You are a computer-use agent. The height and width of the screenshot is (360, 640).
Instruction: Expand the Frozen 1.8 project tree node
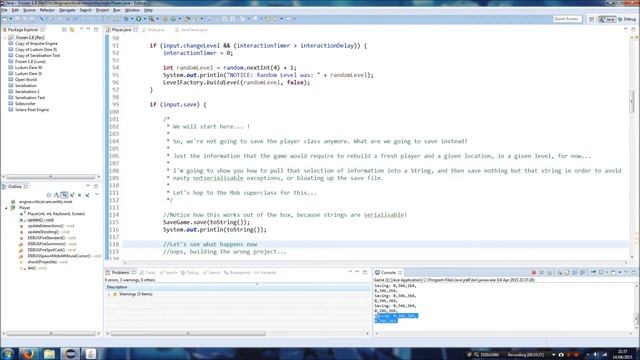coord(5,38)
